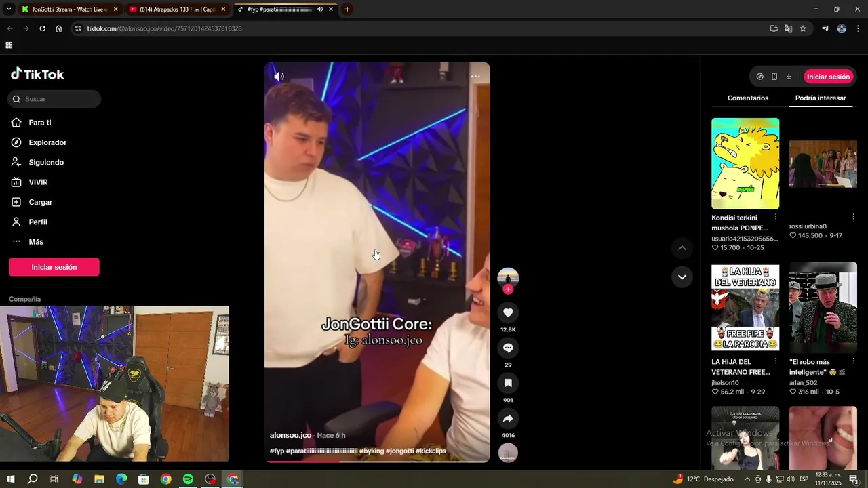This screenshot has width=868, height=488.
Task: Expand the tab search dropdown
Action: 9,9
